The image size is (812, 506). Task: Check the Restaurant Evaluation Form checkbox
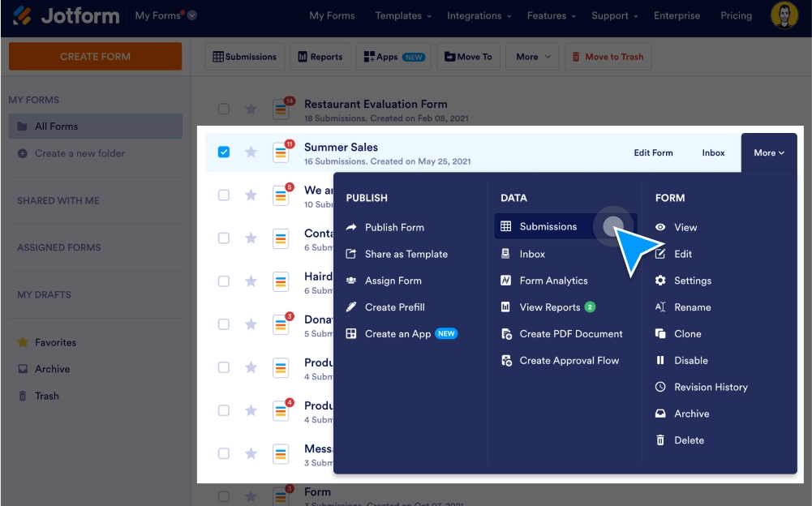click(224, 108)
